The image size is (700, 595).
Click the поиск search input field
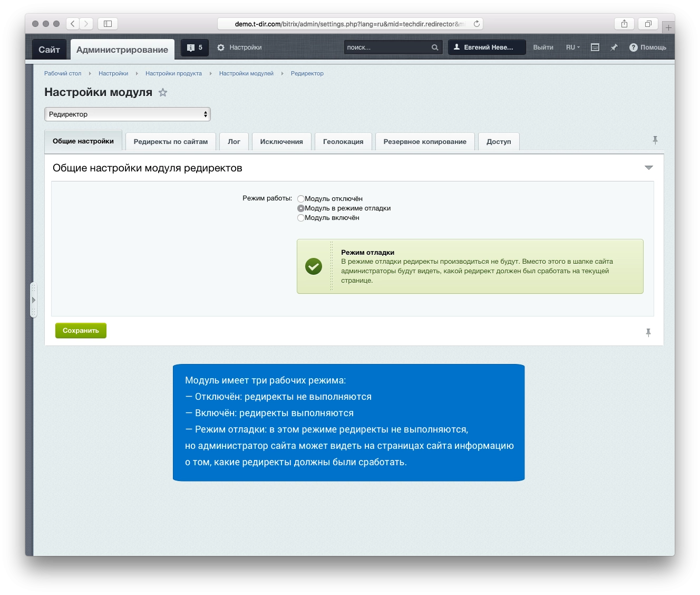[x=387, y=47]
